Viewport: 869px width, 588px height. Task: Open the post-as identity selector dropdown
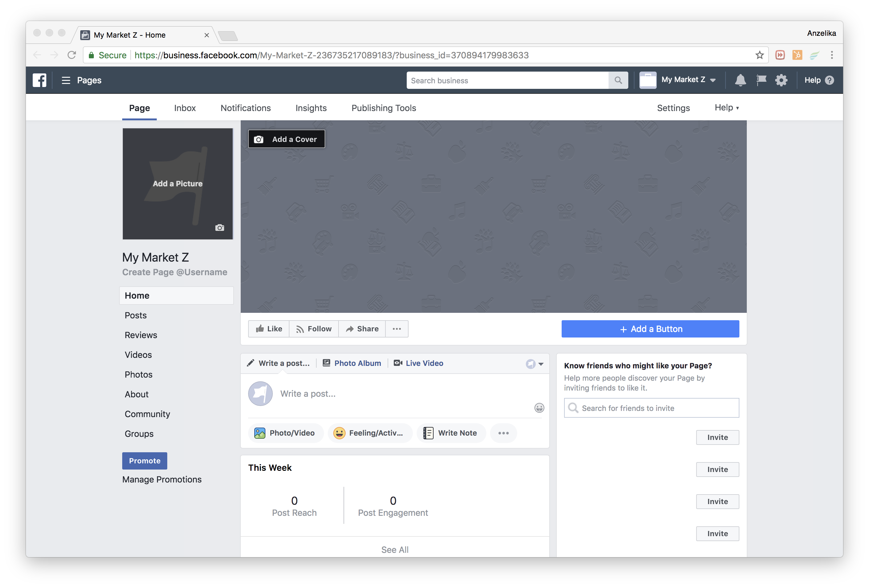pos(534,364)
